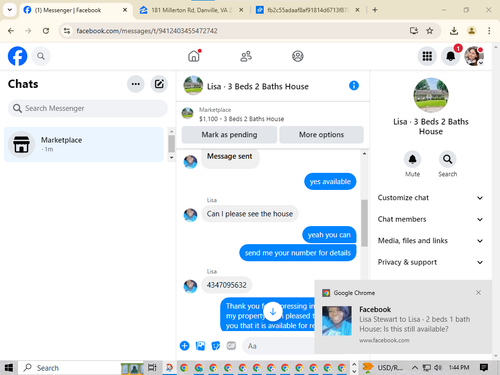Close the Google Chrome notification popup

pos(478,292)
